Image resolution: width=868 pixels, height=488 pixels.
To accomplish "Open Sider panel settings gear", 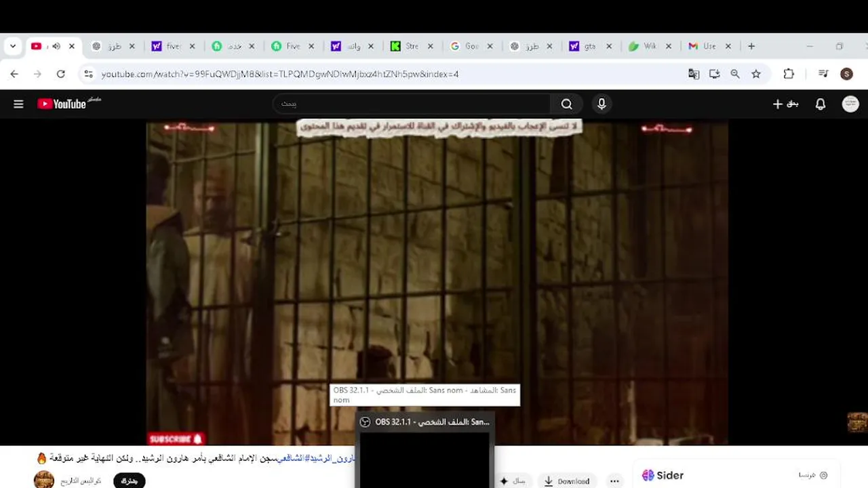I will pos(824,475).
